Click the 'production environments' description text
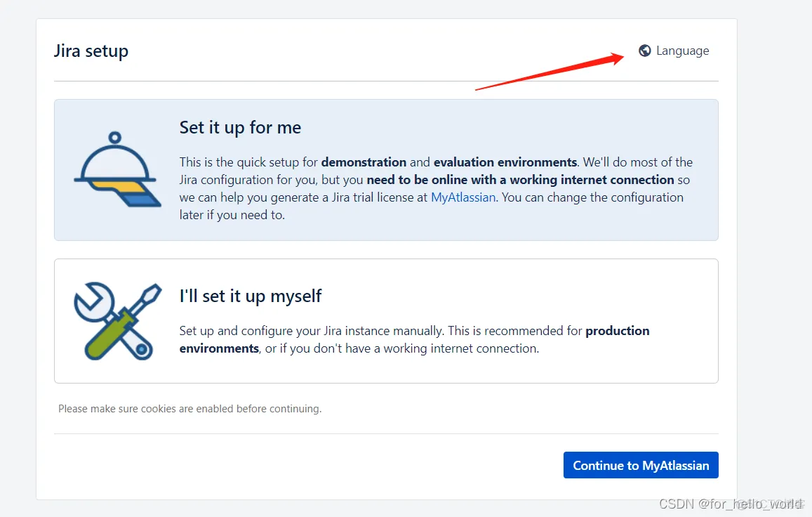Image resolution: width=812 pixels, height=517 pixels. pos(414,340)
